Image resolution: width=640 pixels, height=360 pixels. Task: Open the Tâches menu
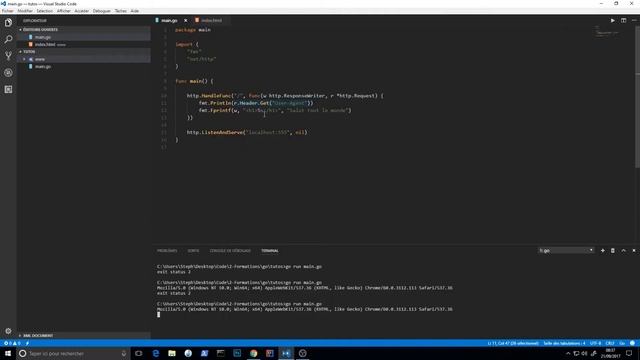121,11
